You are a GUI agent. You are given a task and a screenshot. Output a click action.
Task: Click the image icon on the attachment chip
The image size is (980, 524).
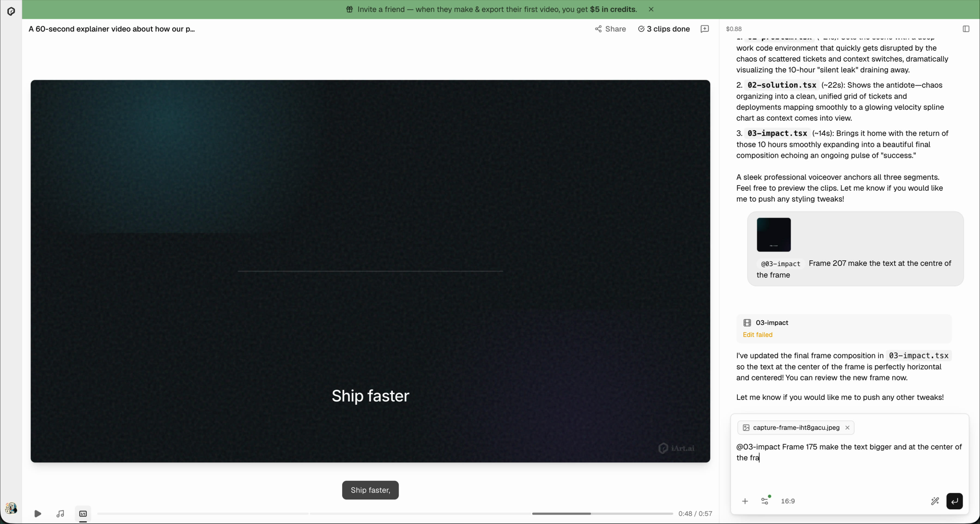(x=746, y=428)
